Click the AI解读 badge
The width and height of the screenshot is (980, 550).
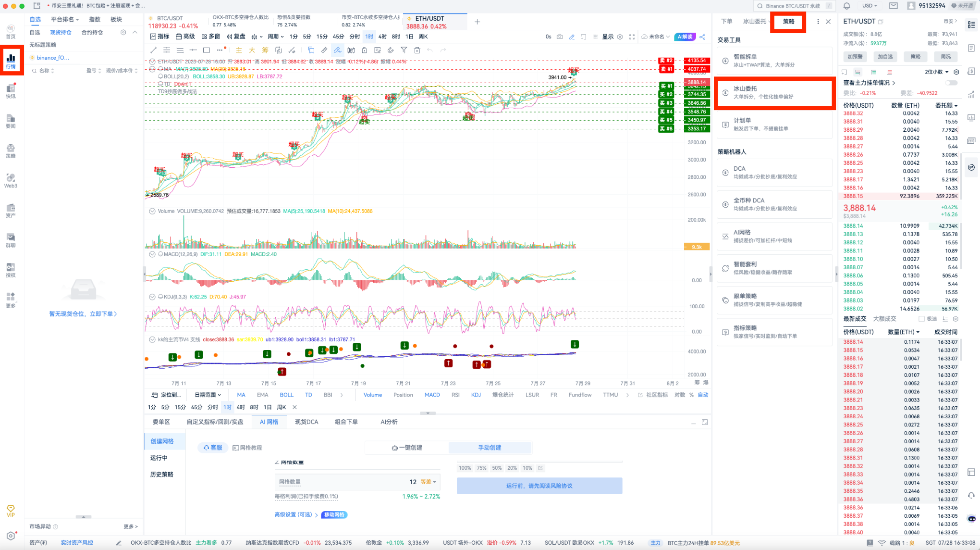(x=685, y=37)
